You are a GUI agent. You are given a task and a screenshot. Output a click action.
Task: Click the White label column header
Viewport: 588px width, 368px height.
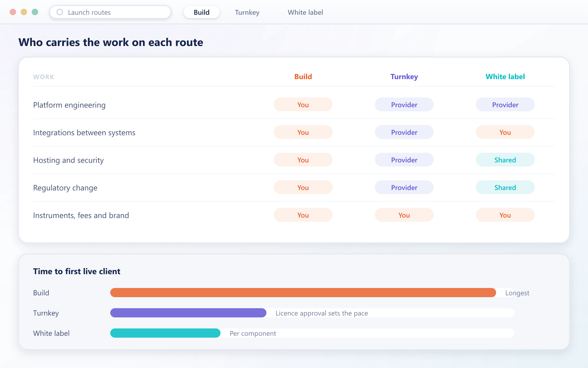(505, 77)
